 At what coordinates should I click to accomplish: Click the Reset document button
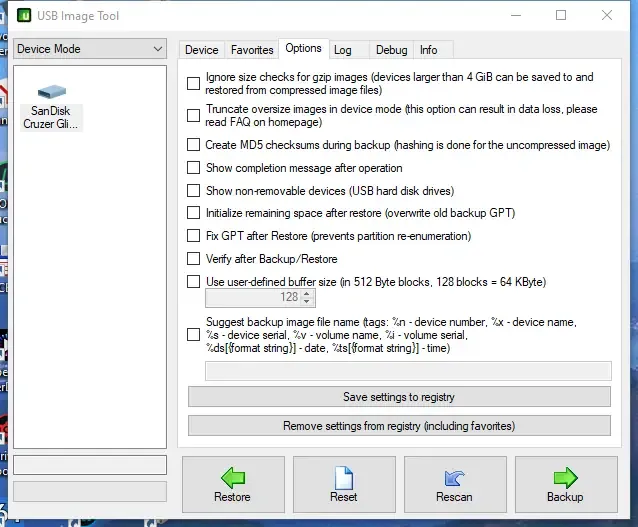tap(344, 484)
